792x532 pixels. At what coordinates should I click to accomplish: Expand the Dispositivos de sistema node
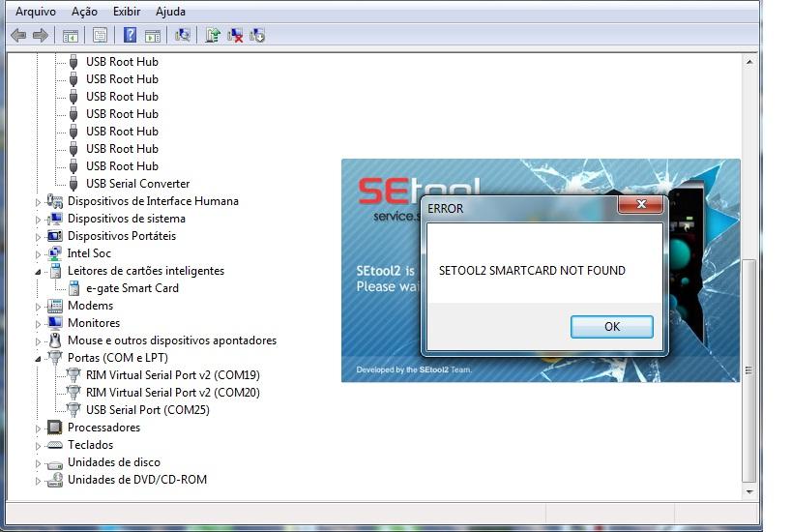[x=38, y=220]
